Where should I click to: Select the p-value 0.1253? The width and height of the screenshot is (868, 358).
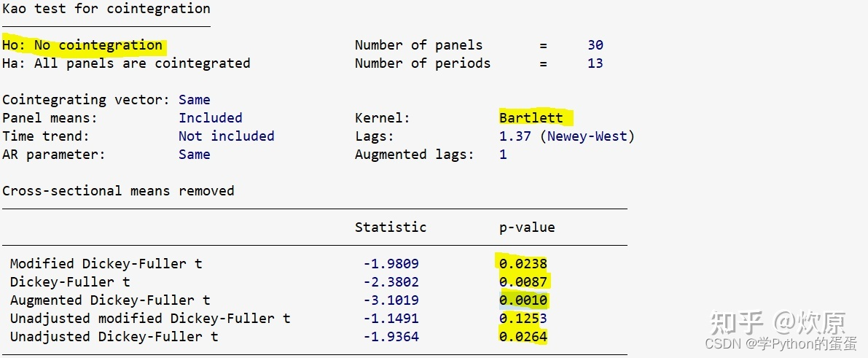[x=523, y=319]
